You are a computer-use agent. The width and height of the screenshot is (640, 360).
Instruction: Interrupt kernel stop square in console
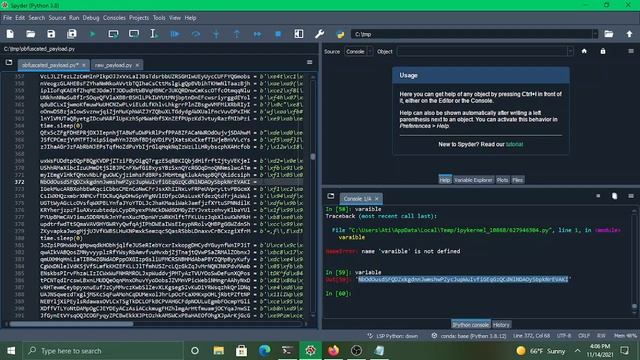click(x=598, y=196)
